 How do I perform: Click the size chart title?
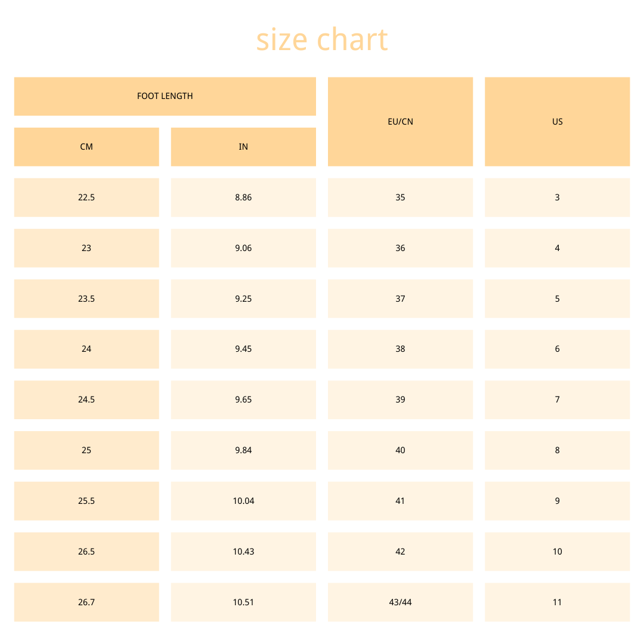point(322,40)
